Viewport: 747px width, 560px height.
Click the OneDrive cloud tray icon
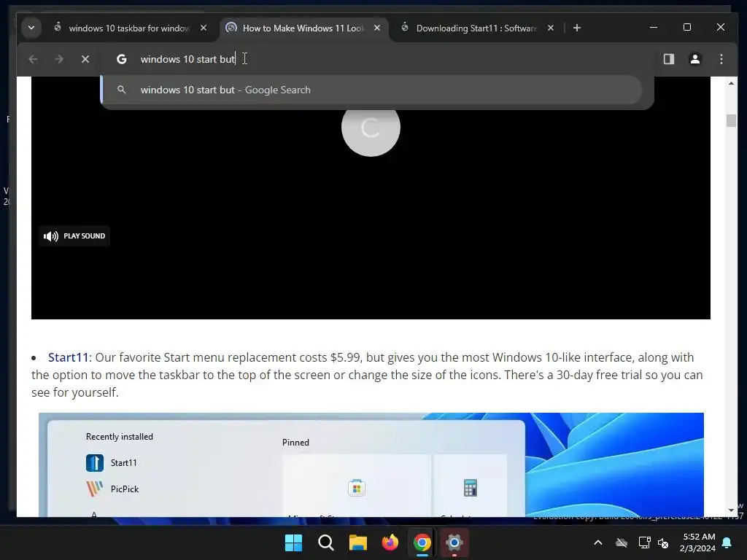[622, 542]
